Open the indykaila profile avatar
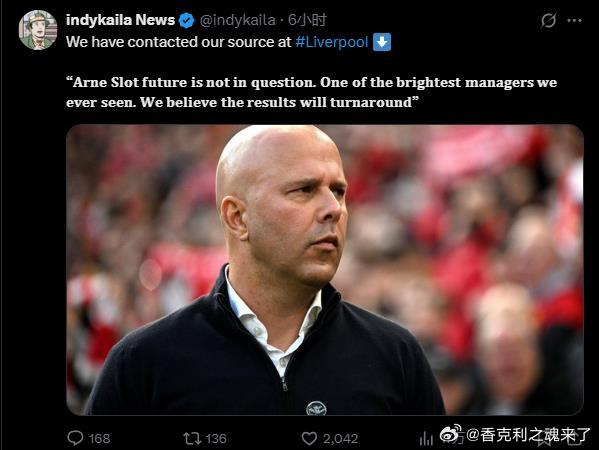The height and width of the screenshot is (450, 599). pos(38,30)
